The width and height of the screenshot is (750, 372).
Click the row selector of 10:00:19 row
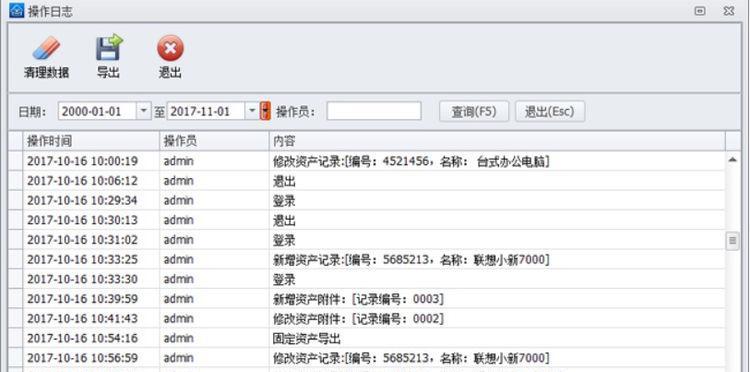click(16, 161)
